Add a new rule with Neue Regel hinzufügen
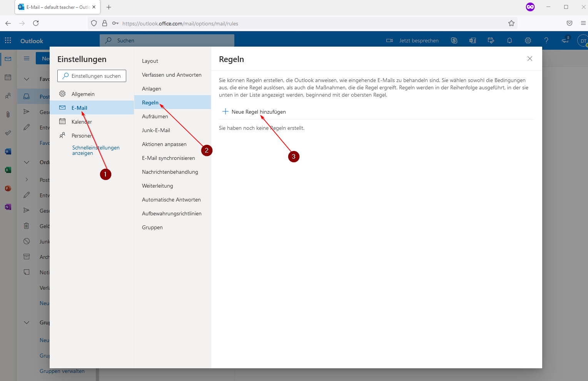Viewport: 588px width, 381px height. 254,112
